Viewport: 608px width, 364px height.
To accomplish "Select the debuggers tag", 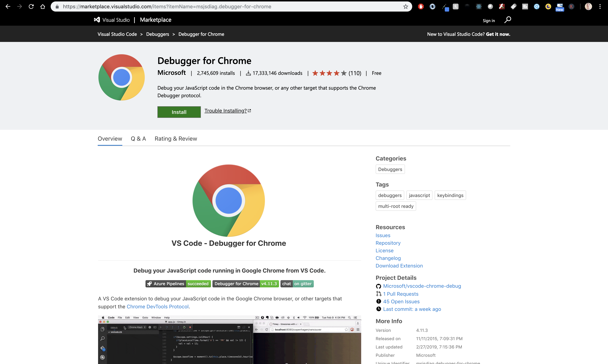I will 390,195.
